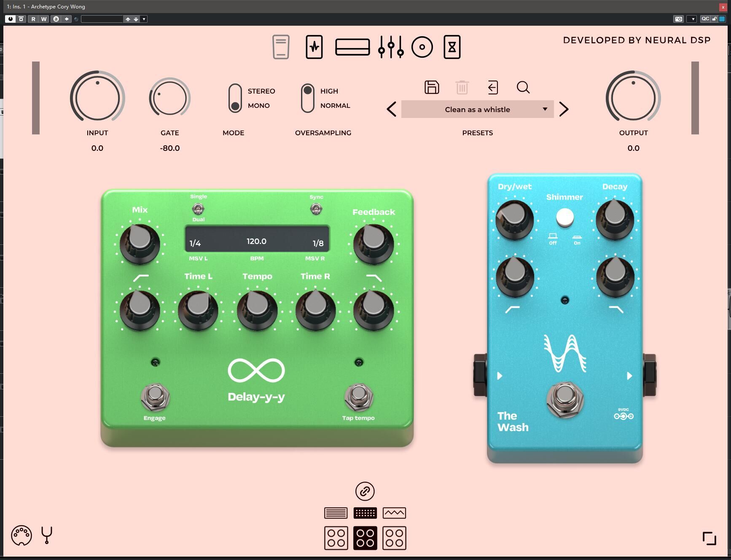
Task: Open the preset search magnifier
Action: [x=523, y=87]
